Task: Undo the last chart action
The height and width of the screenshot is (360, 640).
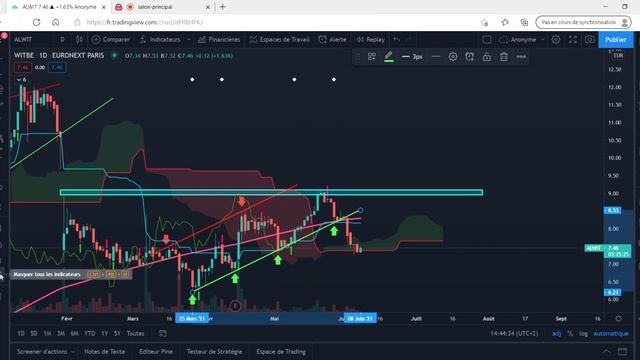Action: (396, 40)
